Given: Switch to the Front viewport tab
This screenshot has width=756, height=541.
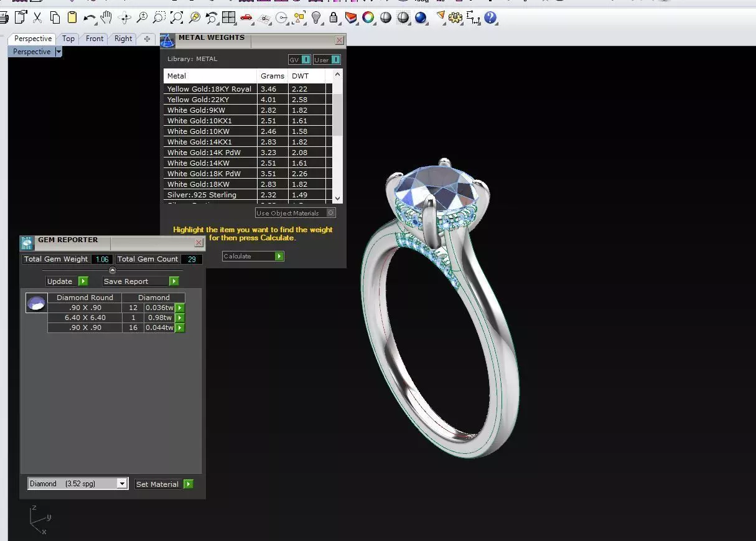Looking at the screenshot, I should pos(95,39).
